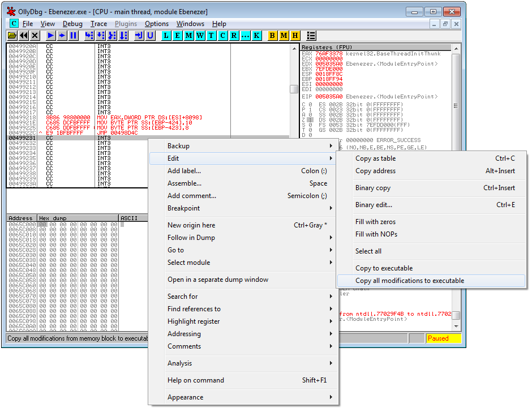Click the Run thread toolbar icon
This screenshot has height=408, width=532.
pyautogui.click(x=62, y=35)
